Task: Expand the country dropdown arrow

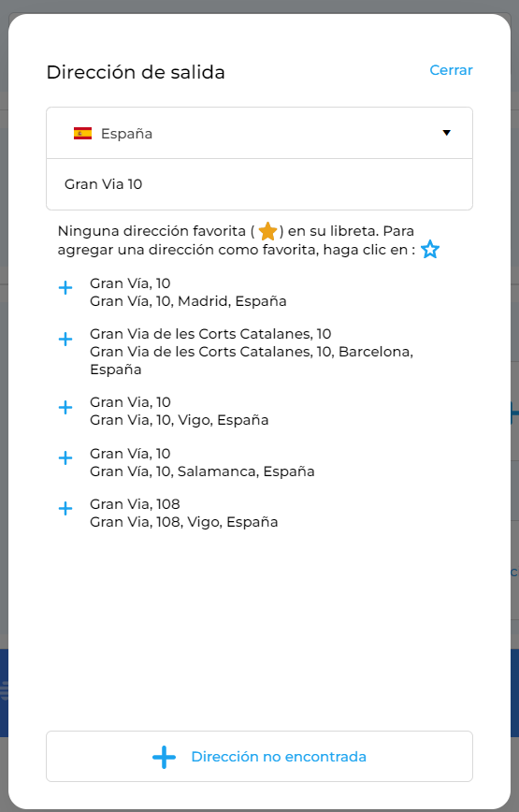Action: click(447, 133)
